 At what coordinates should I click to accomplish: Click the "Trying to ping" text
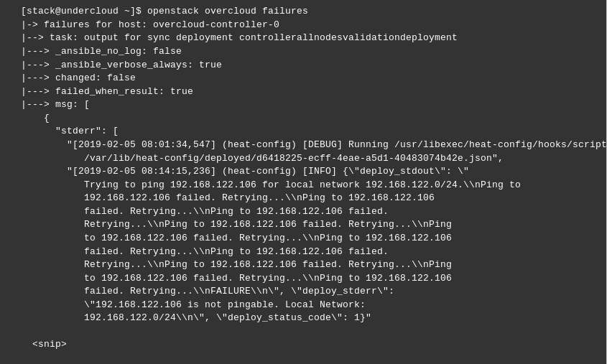pos(124,185)
